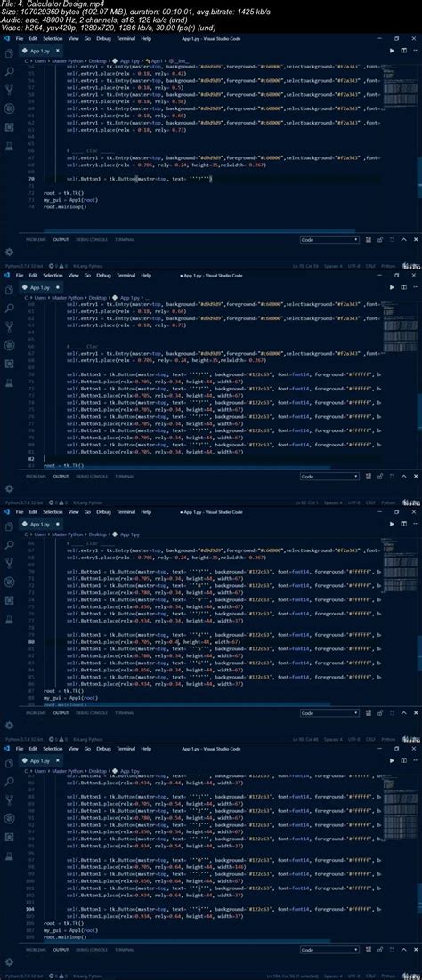
Task: Switch to DEBUG CONSOLE tab in second frame
Action: (x=92, y=477)
